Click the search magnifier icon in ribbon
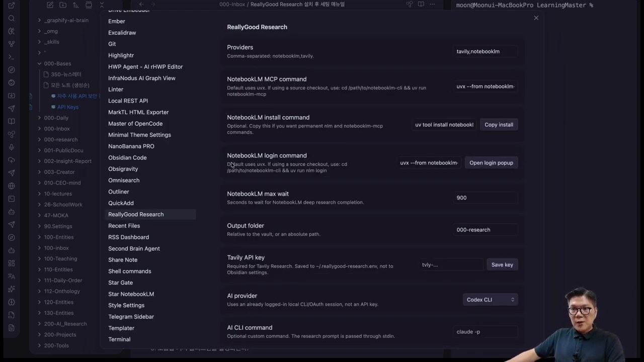The height and width of the screenshot is (362, 644). [12, 18]
